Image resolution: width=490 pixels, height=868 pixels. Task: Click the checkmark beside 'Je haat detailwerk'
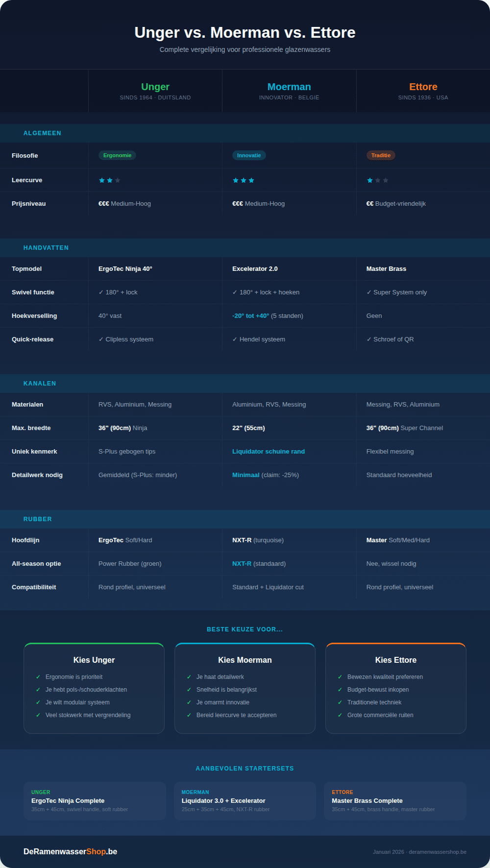click(x=189, y=677)
